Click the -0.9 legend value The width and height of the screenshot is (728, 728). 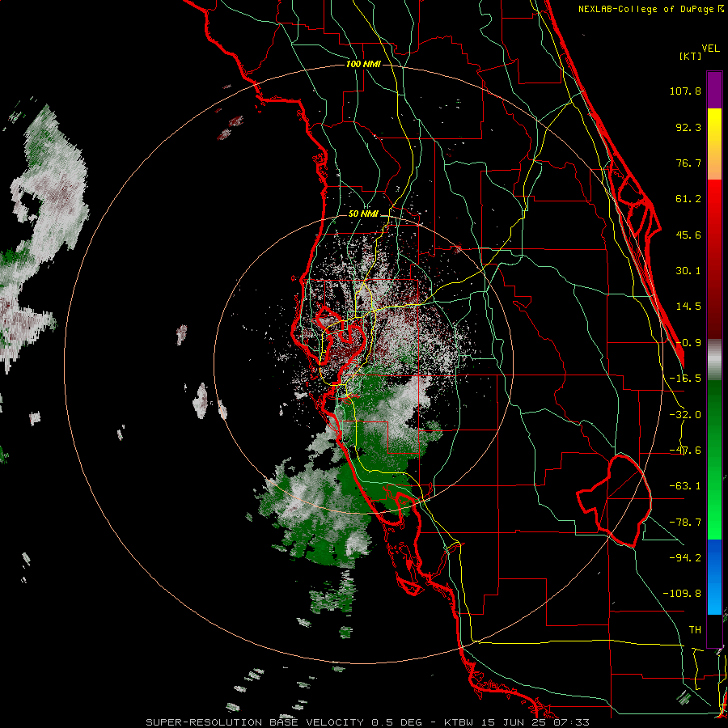coord(688,343)
